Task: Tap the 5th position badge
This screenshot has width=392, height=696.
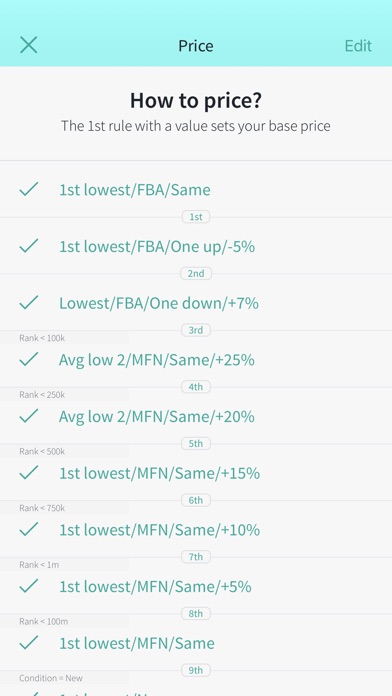Action: [x=196, y=443]
